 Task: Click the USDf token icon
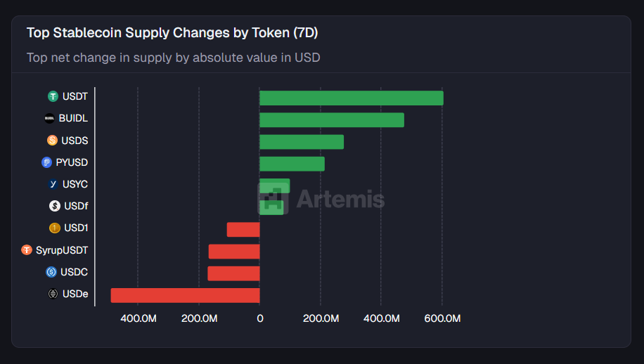54,206
